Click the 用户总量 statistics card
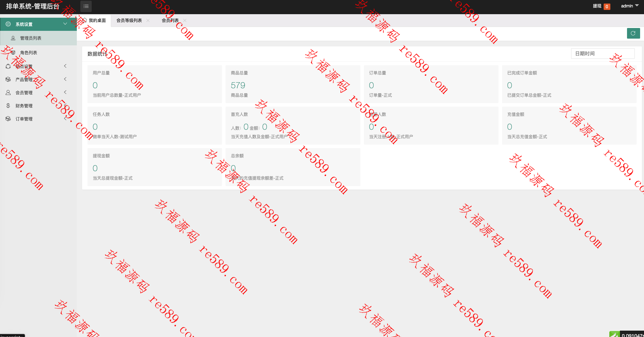The image size is (644, 337). tap(155, 84)
